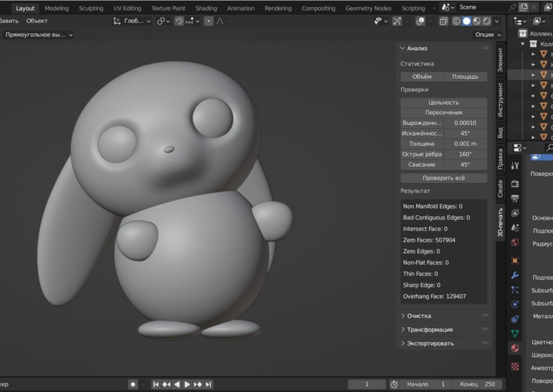Click the Проверить всё button

point(444,178)
